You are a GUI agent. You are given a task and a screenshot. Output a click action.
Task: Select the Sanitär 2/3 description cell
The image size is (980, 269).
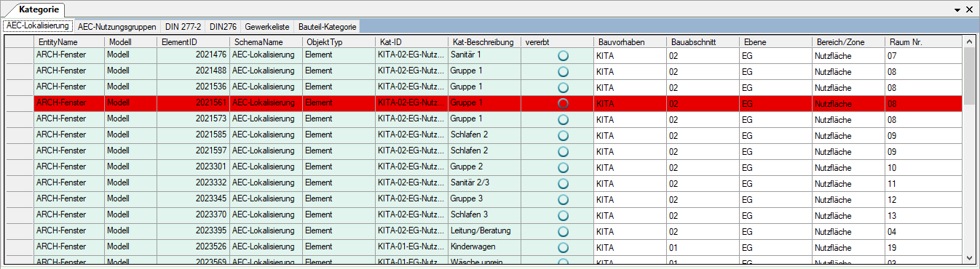[x=484, y=183]
